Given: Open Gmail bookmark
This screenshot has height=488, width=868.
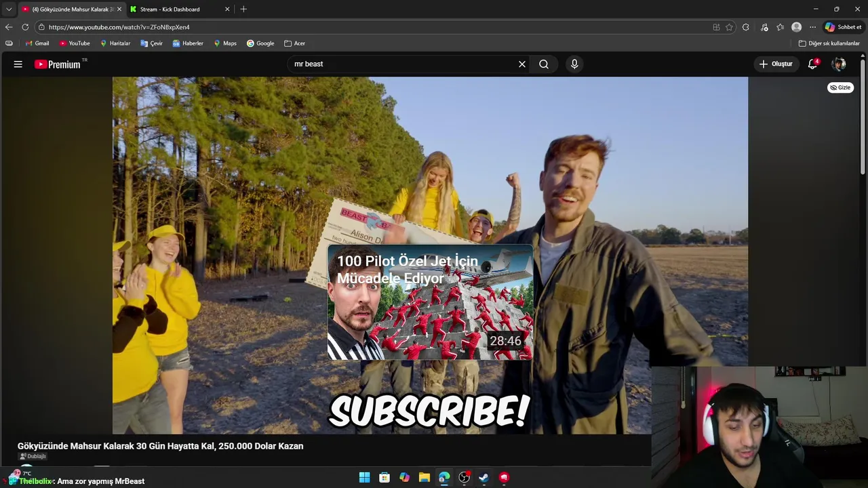Looking at the screenshot, I should 37,43.
